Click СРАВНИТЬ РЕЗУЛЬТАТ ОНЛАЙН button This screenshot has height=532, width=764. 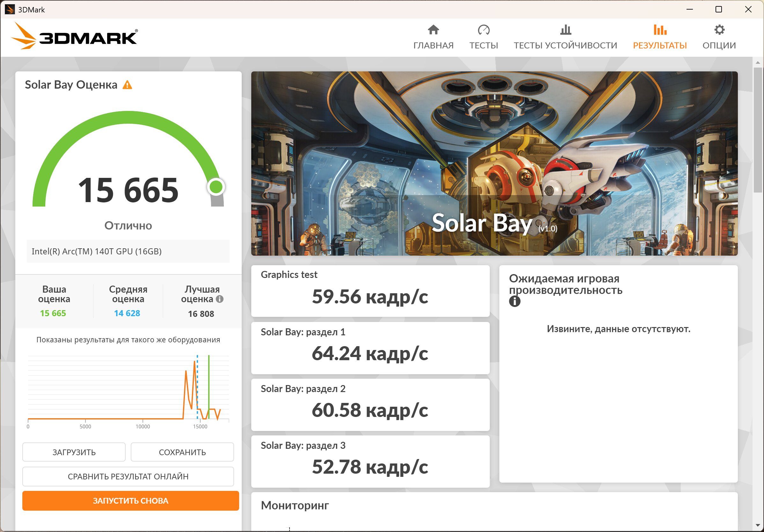pyautogui.click(x=128, y=477)
